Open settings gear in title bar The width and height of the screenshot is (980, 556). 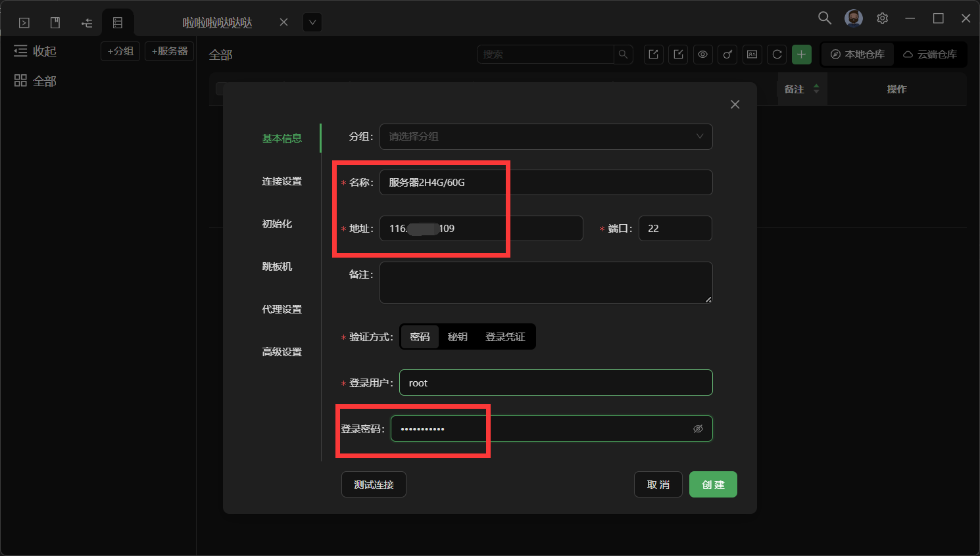pyautogui.click(x=882, y=18)
